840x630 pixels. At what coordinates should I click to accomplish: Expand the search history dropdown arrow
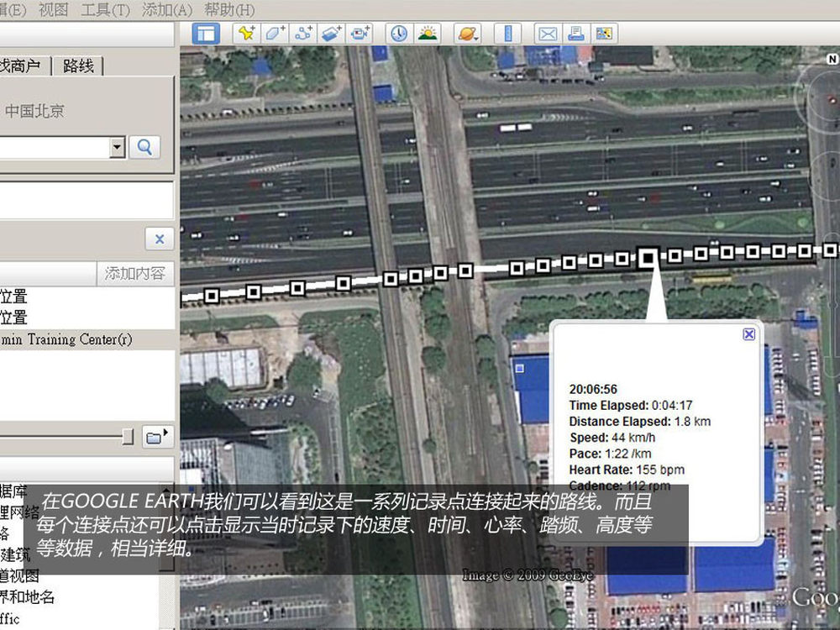[117, 147]
